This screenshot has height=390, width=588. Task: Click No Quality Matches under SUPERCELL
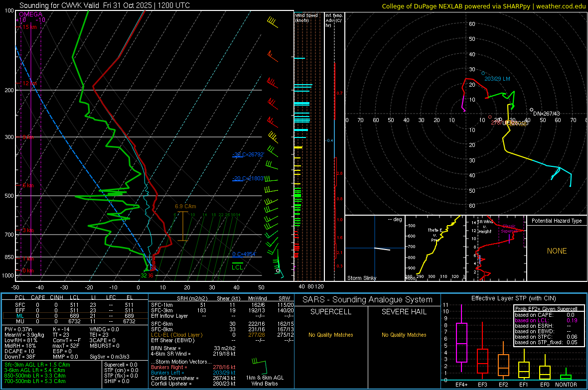pos(331,335)
